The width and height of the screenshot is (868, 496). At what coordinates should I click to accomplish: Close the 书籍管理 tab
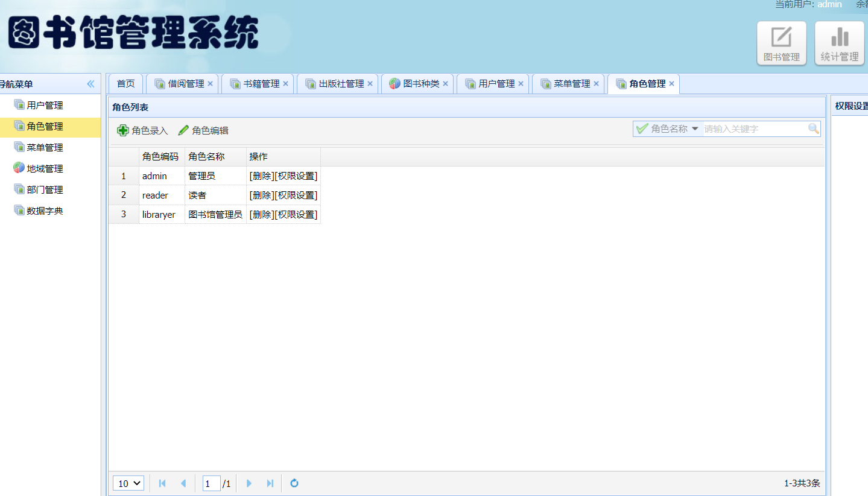click(x=285, y=84)
